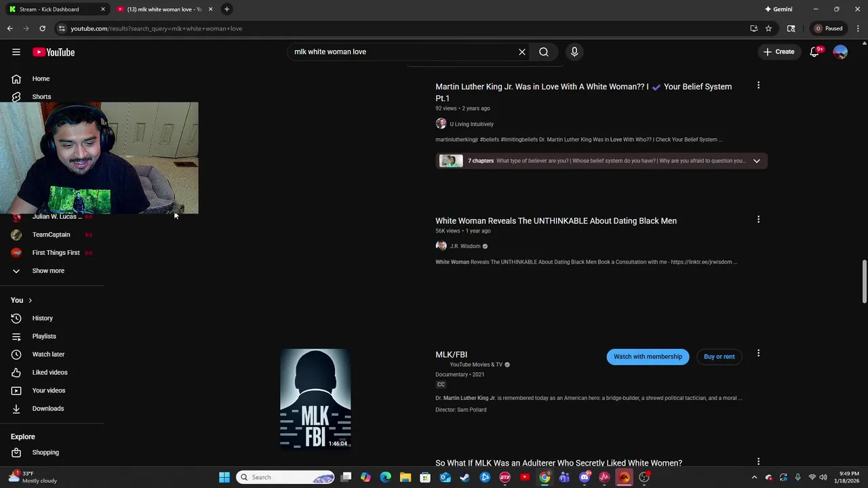The image size is (868, 488).
Task: Open YouTube Movies & TV channel link
Action: pyautogui.click(x=476, y=365)
